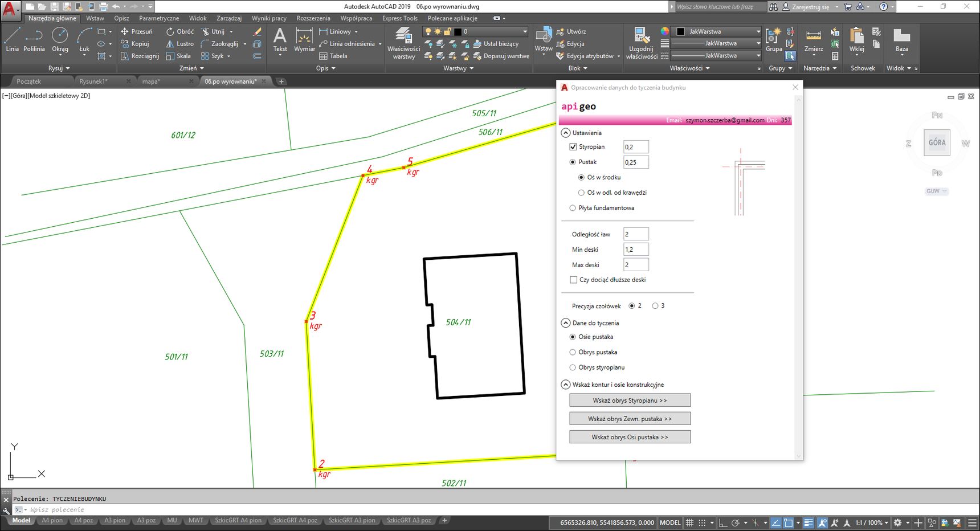The height and width of the screenshot is (531, 980).
Task: Click the Baza view icon
Action: tap(901, 40)
